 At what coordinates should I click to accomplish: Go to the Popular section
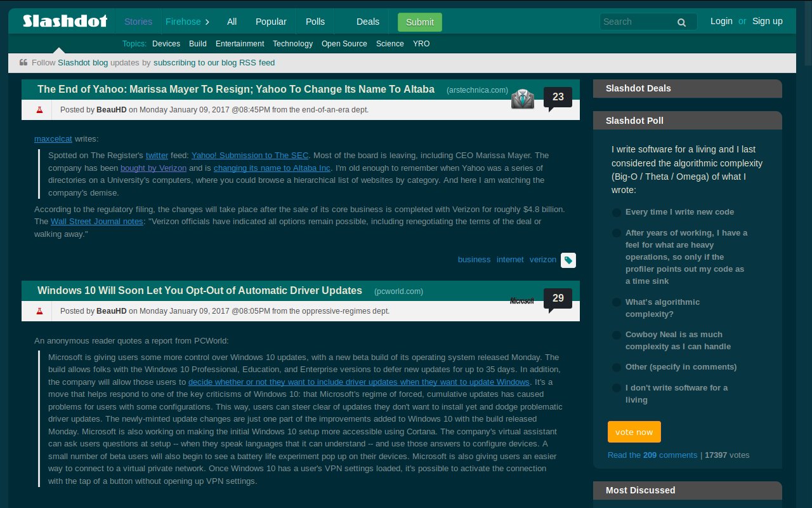click(271, 22)
